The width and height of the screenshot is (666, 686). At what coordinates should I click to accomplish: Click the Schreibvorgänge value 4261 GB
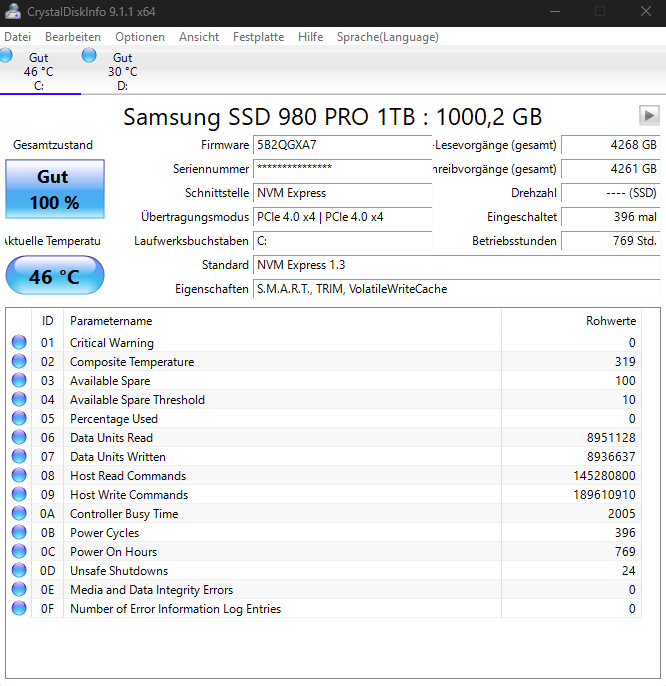tap(610, 169)
